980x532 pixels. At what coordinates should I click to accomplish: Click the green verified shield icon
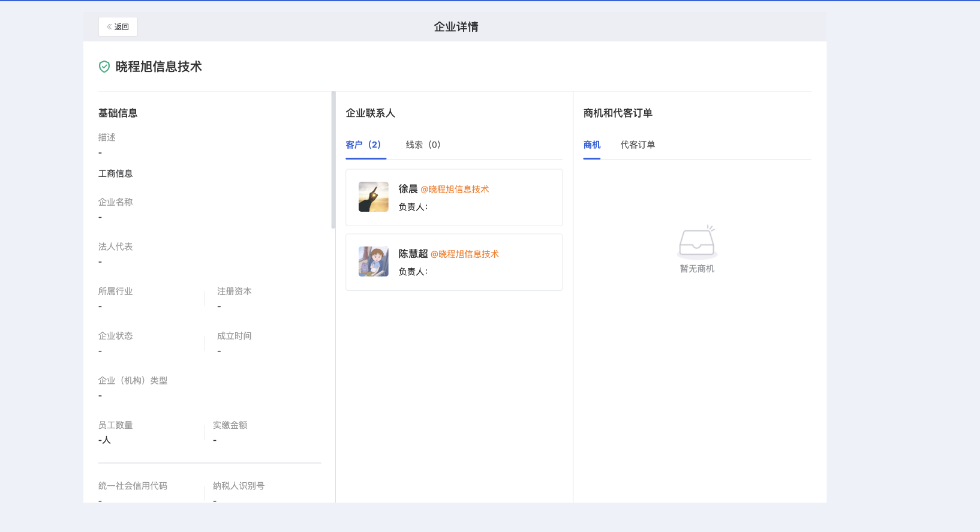click(104, 67)
